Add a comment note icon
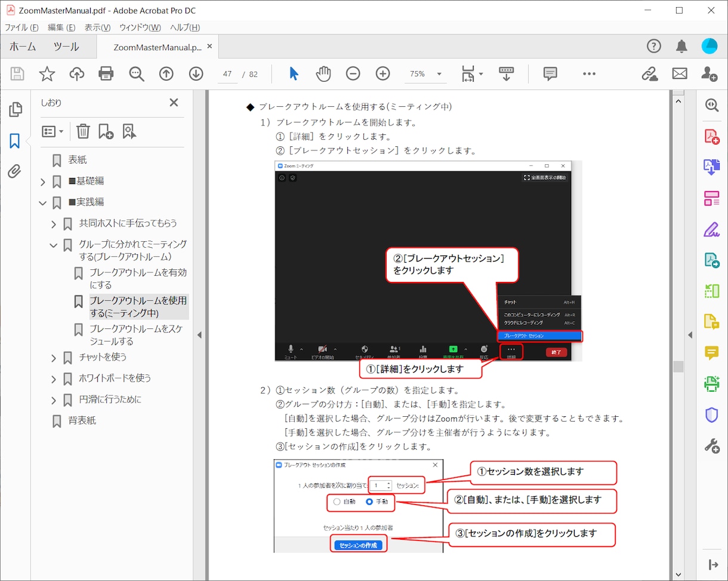The height and width of the screenshot is (581, 728). tap(550, 73)
